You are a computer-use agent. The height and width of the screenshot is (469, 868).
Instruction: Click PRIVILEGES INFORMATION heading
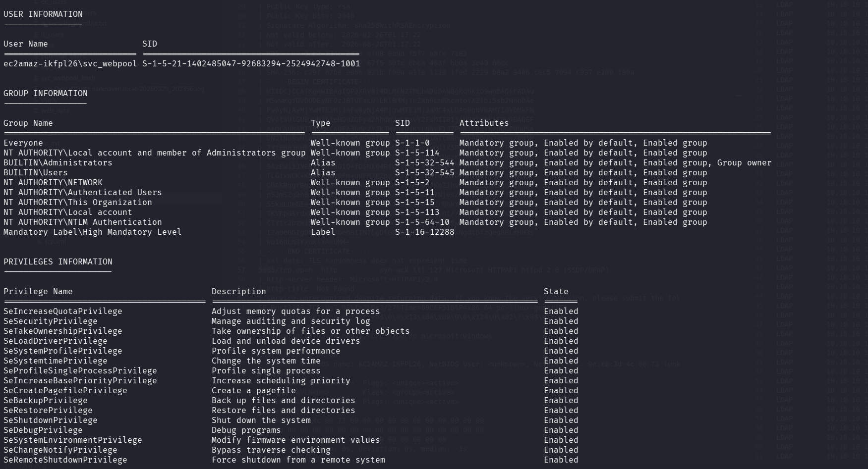click(x=58, y=261)
